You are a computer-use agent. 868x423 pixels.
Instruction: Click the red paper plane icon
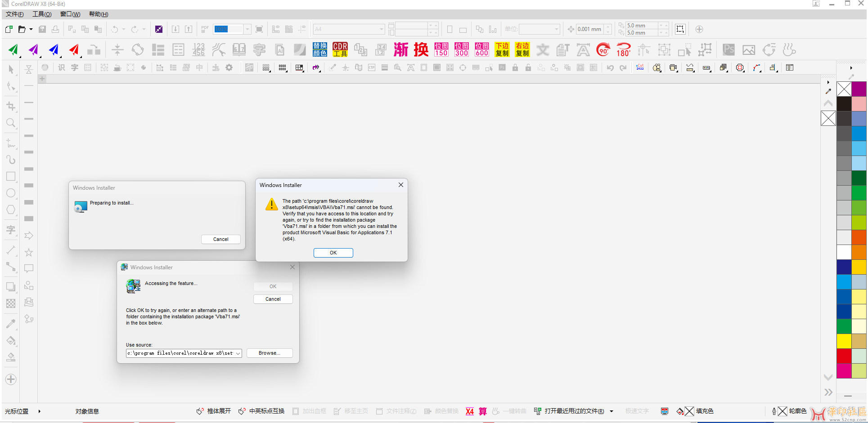(x=74, y=49)
